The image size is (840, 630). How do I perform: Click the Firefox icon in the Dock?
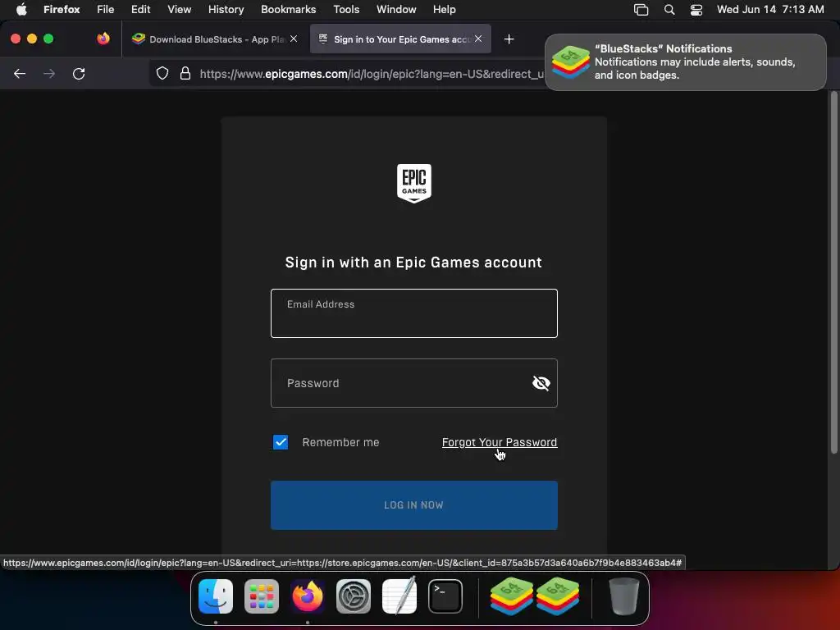(x=308, y=596)
